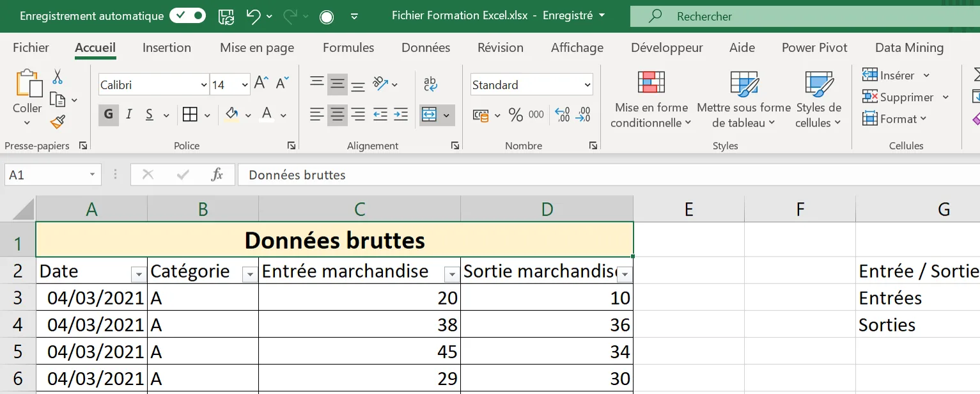Click the insert function fx icon

click(217, 175)
